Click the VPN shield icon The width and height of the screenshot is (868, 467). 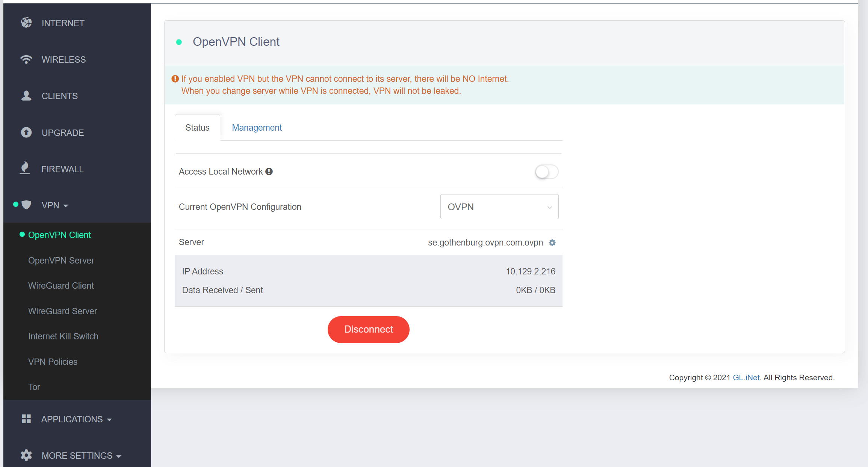pyautogui.click(x=26, y=205)
